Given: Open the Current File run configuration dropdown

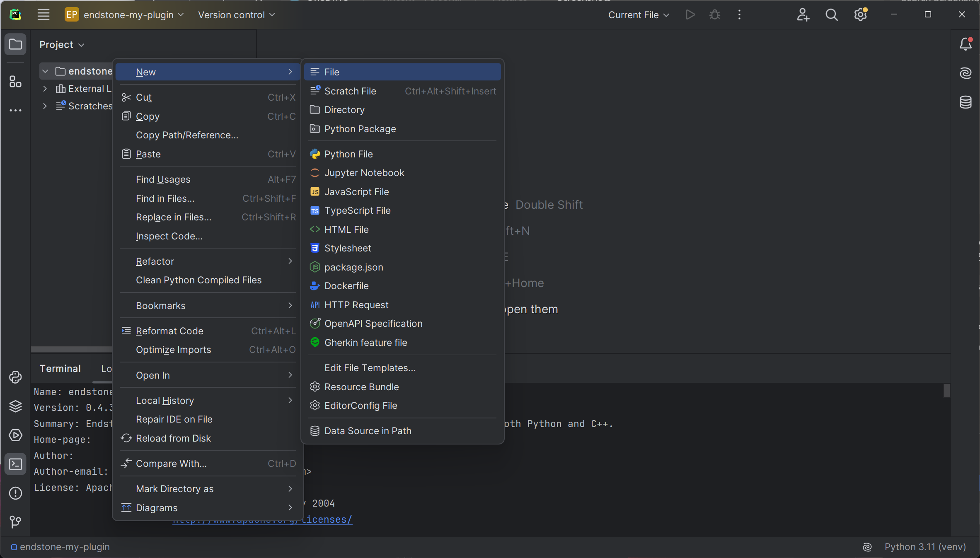Looking at the screenshot, I should coord(638,14).
